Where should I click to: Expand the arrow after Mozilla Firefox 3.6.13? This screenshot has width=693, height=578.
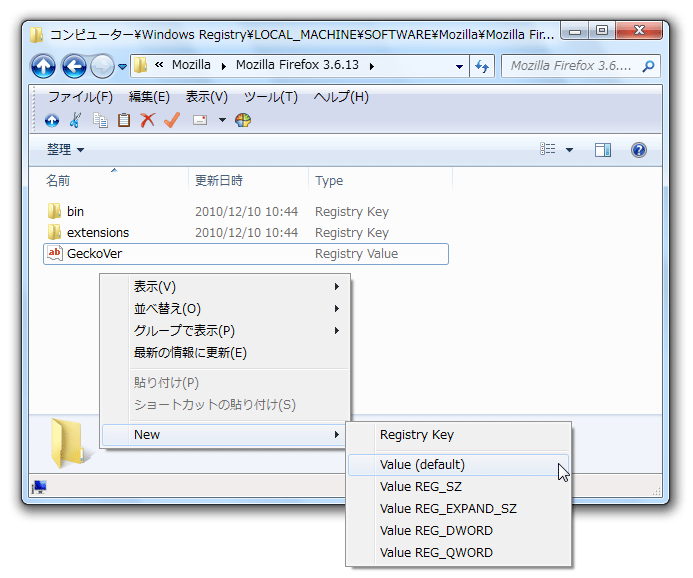372,66
